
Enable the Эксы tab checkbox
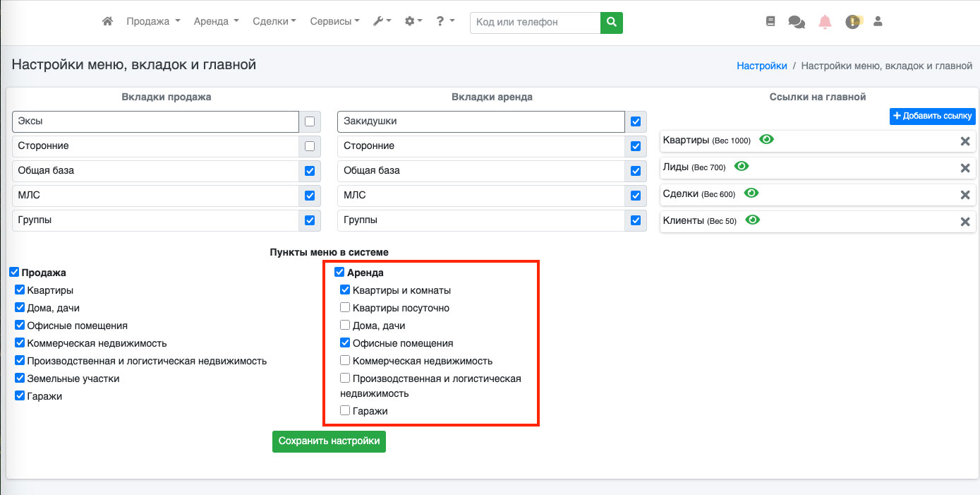click(310, 121)
